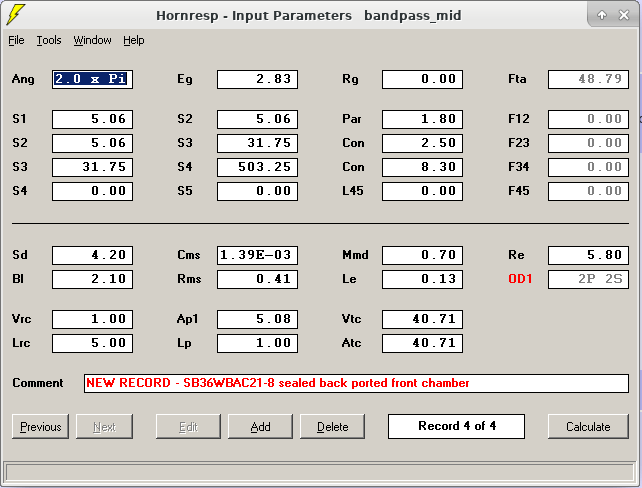Add a new record
The width and height of the screenshot is (642, 488).
pos(260,427)
